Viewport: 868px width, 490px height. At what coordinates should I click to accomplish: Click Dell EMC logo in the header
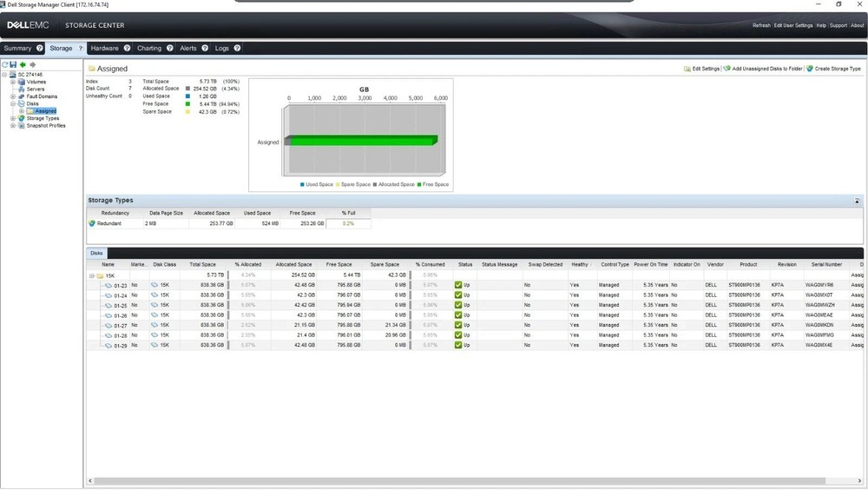point(28,25)
